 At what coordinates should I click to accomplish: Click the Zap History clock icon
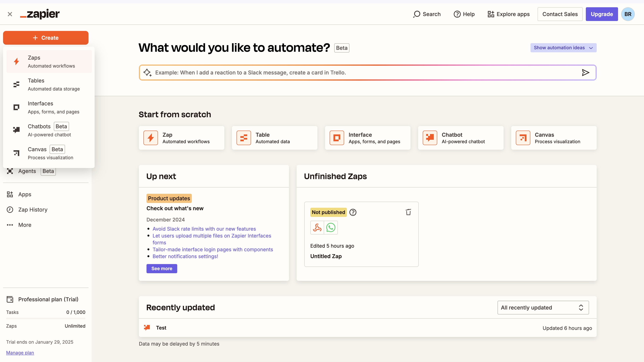[x=10, y=210]
